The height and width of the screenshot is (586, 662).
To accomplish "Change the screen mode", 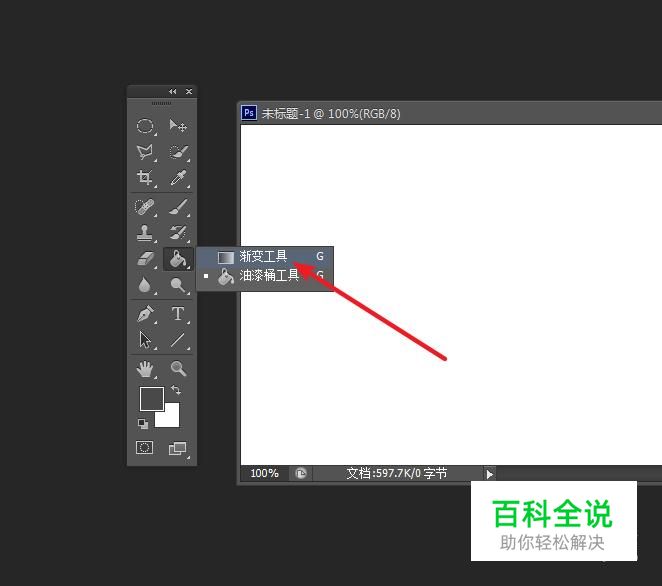I will (178, 448).
